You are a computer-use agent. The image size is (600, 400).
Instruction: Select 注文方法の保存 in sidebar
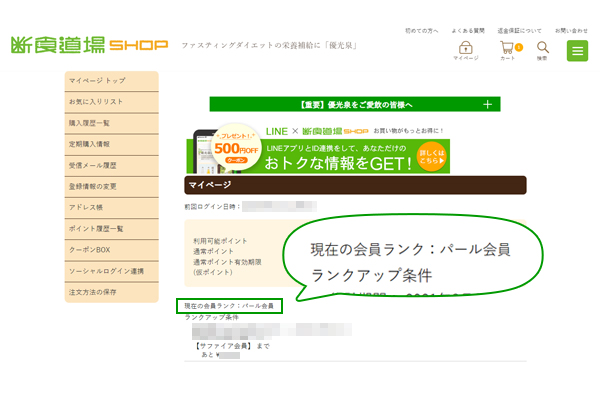pos(112,292)
